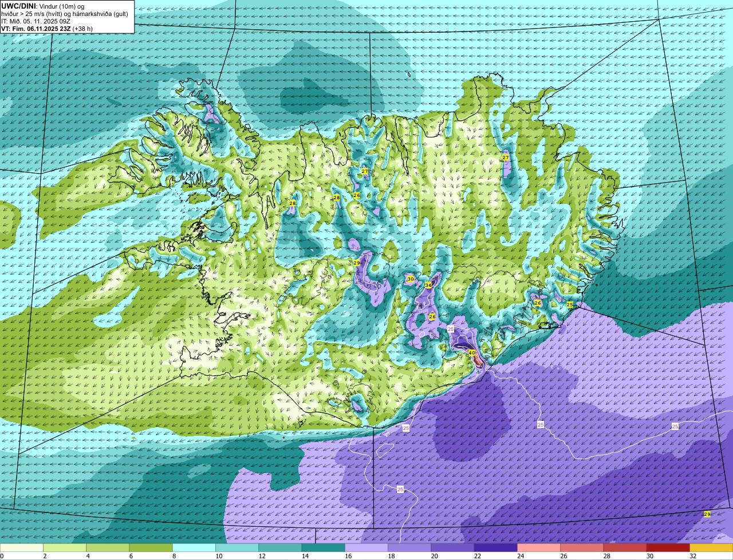Screen dimensions: 733x560
Task: Pick the teal 12–14 m/s legend swatch
Action: 280,547
